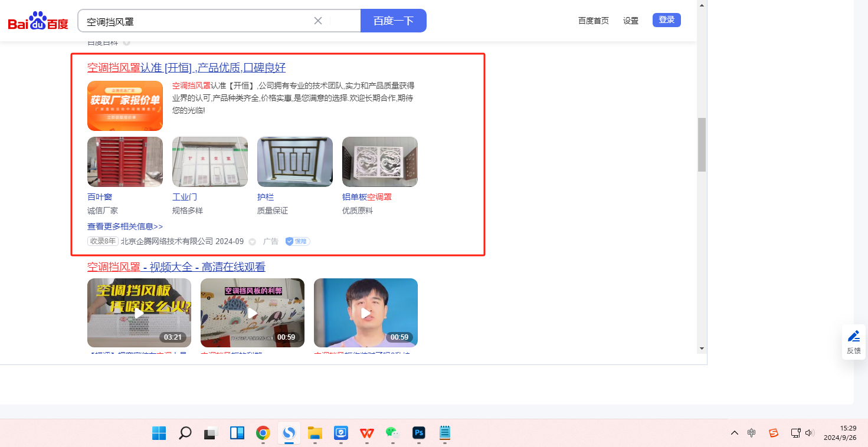868x447 pixels.
Task: Click 北京企腾网络技术有限公司 source text
Action: [x=167, y=241]
